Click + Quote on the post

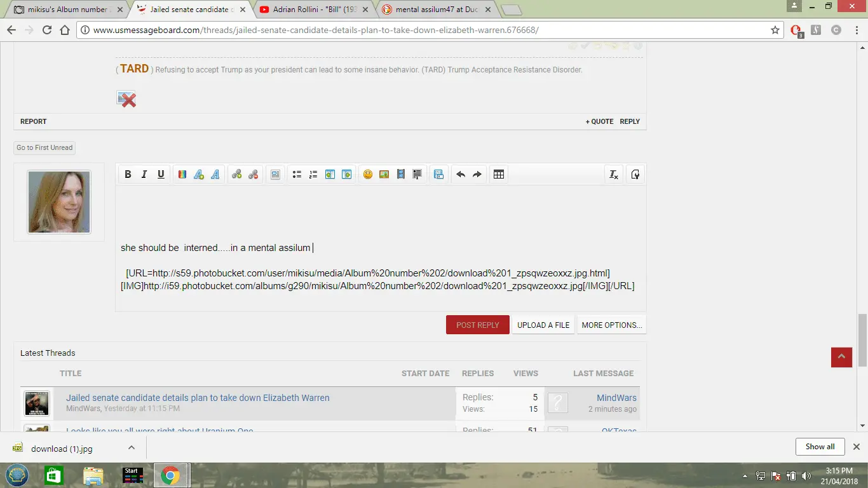coord(600,121)
